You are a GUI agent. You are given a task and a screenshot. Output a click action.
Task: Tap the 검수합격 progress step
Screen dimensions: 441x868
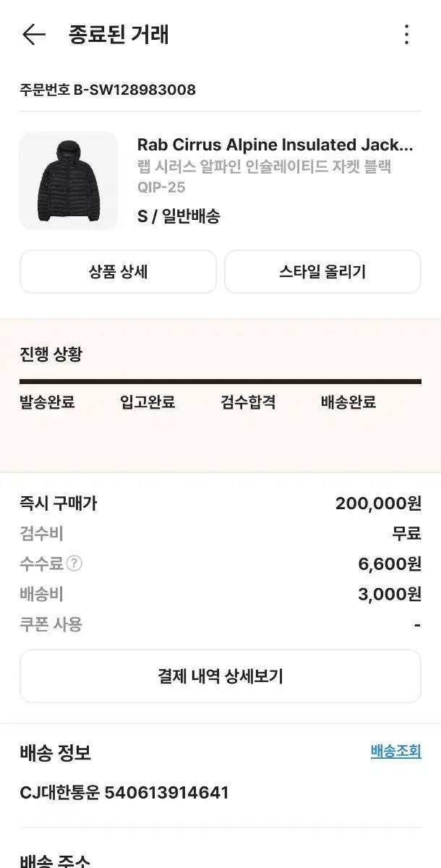click(248, 402)
